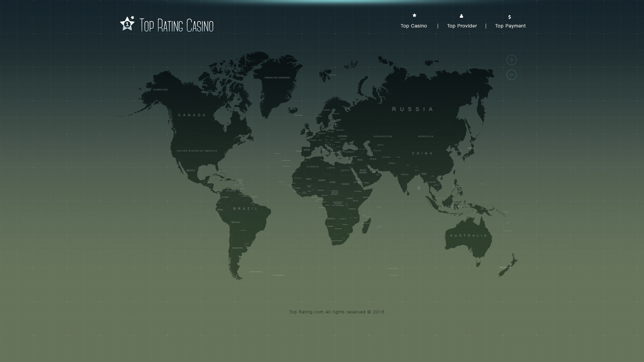This screenshot has width=644, height=362.
Task: Click the Top Rating Casino logo text
Action: click(x=176, y=25)
